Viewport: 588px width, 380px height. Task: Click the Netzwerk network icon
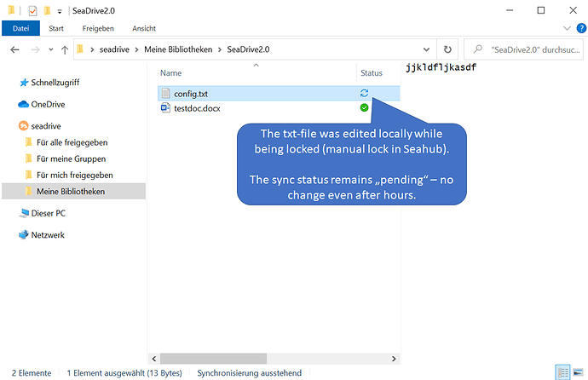24,235
